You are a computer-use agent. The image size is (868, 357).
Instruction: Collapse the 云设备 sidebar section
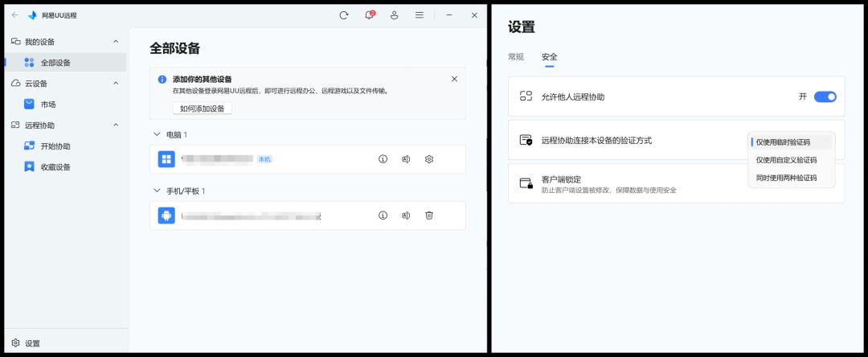(x=116, y=83)
